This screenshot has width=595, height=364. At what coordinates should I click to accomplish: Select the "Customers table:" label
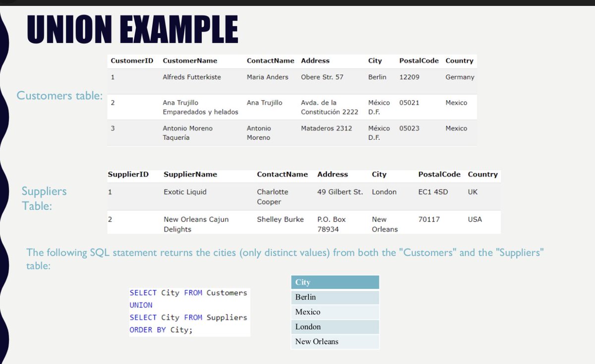click(x=59, y=95)
